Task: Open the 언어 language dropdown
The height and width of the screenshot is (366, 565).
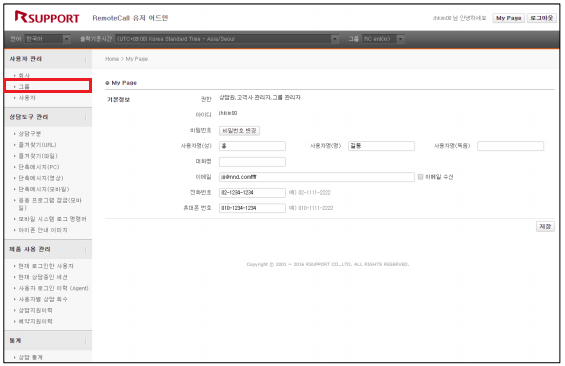Action: pos(47,39)
